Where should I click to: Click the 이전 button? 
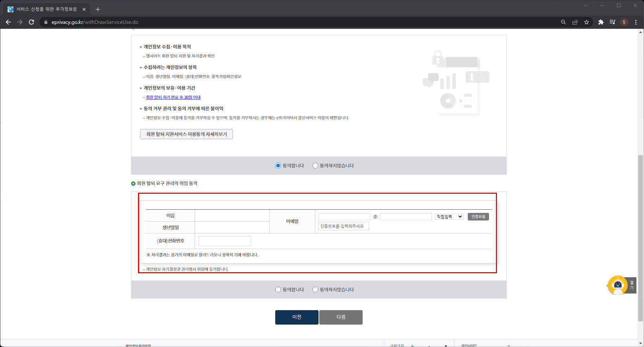(297, 317)
